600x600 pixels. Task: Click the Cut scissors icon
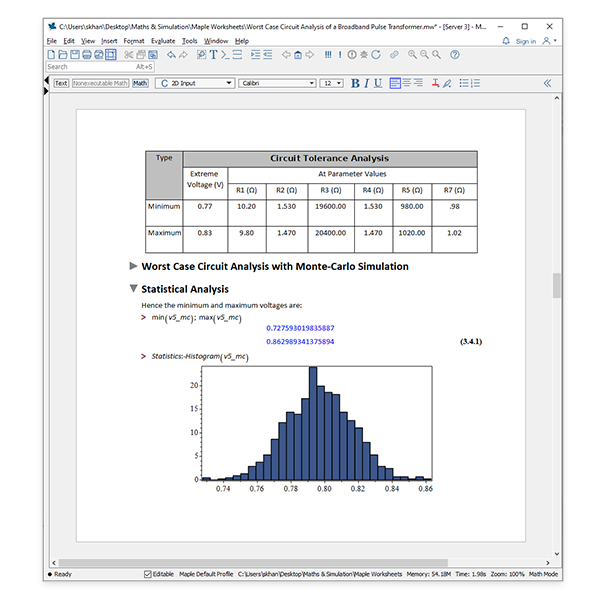click(x=128, y=54)
